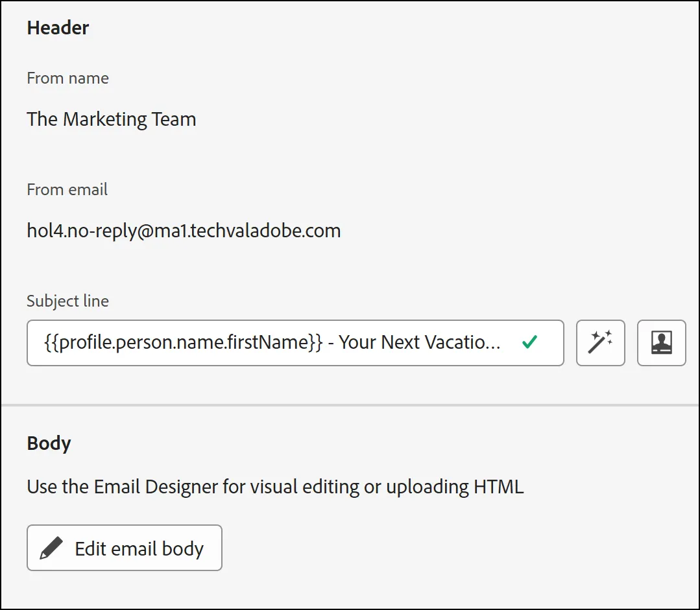
Task: Click the Email Designer description text
Action: pos(275,487)
